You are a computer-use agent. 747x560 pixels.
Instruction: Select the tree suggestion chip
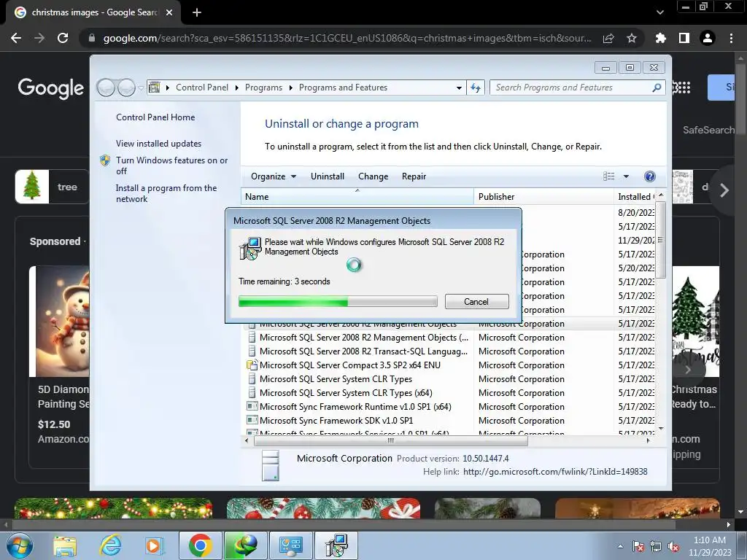pos(52,187)
